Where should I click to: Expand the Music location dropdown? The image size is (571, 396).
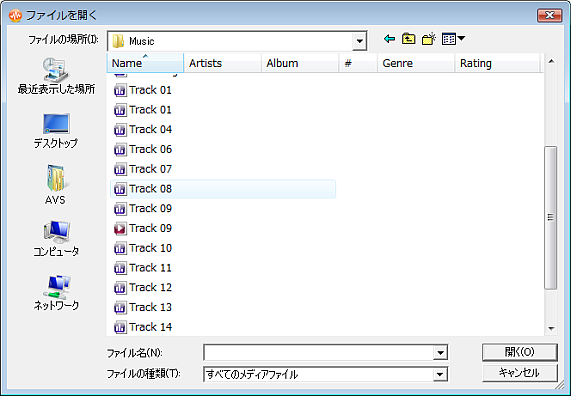tap(359, 41)
